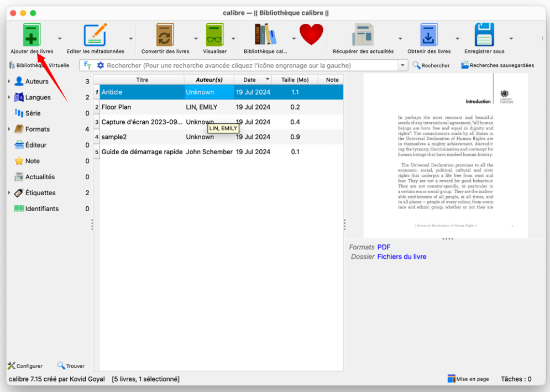The image size is (550, 392).
Task: Click the Auteurs person icon
Action: pos(19,81)
